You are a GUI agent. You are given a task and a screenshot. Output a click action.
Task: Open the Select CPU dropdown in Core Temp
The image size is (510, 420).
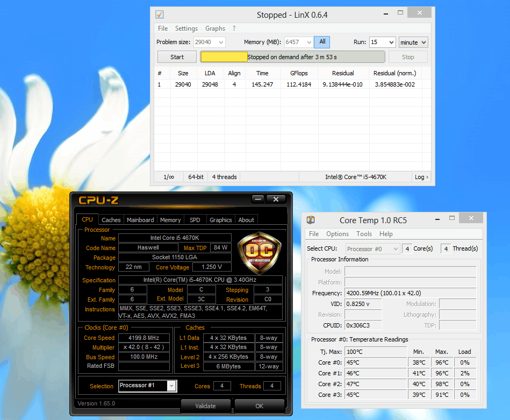coord(372,249)
